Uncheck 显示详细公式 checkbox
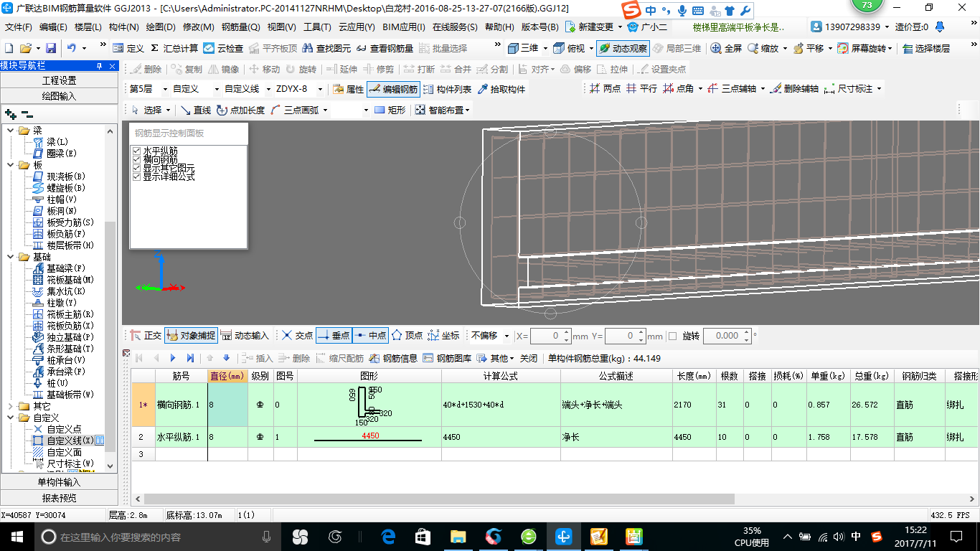The image size is (980, 551). [x=136, y=176]
